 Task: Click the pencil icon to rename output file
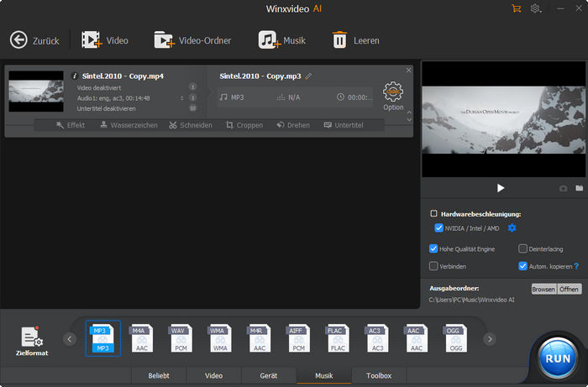[x=309, y=76]
